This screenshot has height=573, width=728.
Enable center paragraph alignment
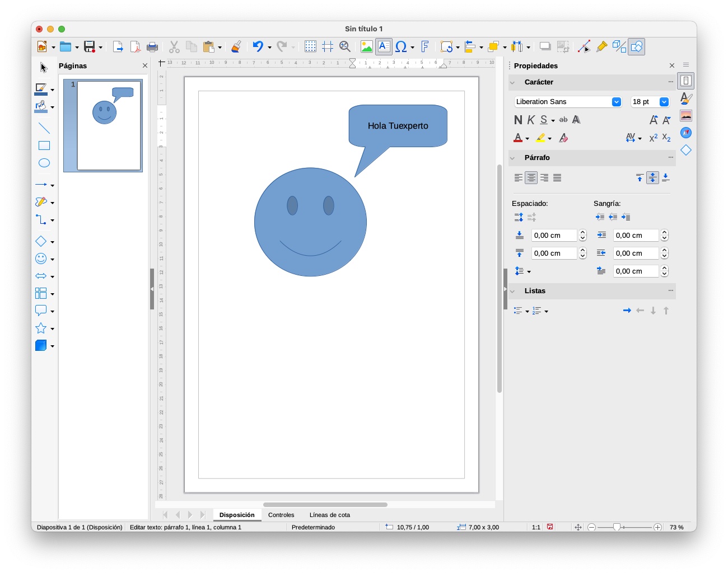[531, 178]
